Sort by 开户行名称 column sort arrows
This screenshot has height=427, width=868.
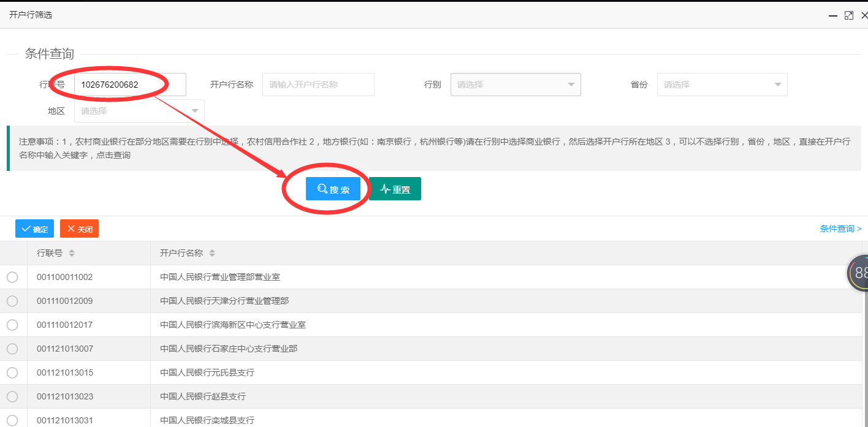point(212,253)
